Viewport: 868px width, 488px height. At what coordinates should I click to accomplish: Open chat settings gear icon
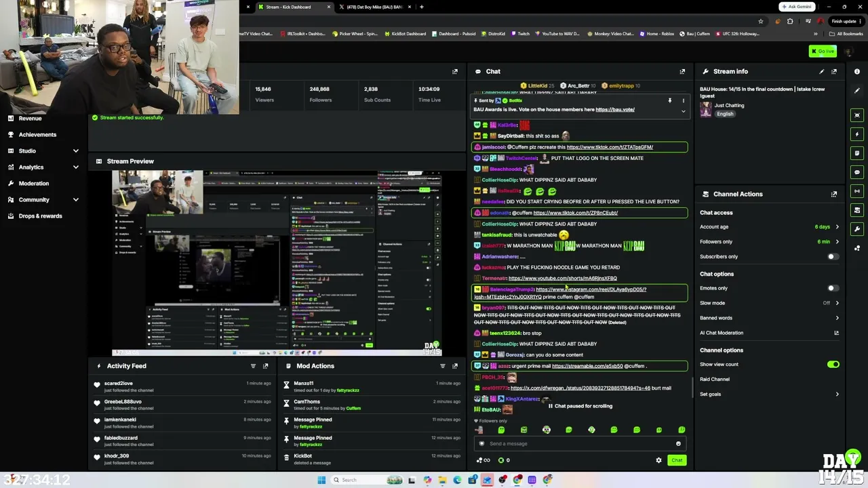coord(658,460)
